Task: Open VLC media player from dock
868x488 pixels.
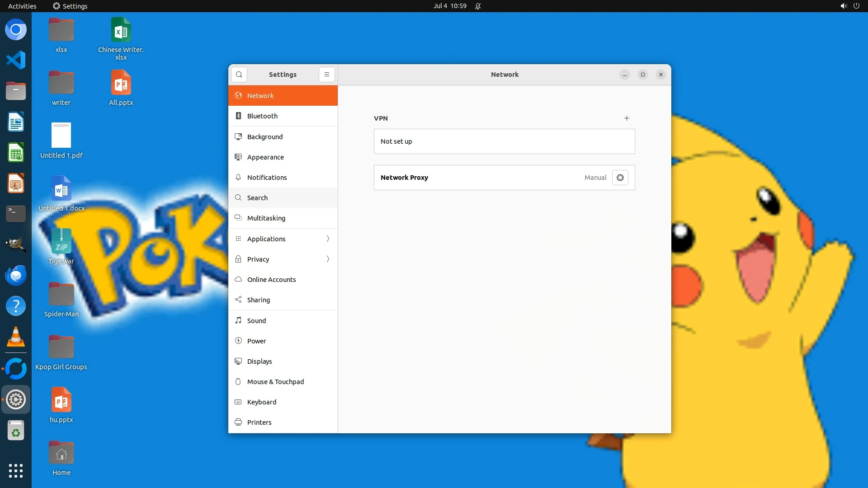Action: click(16, 337)
